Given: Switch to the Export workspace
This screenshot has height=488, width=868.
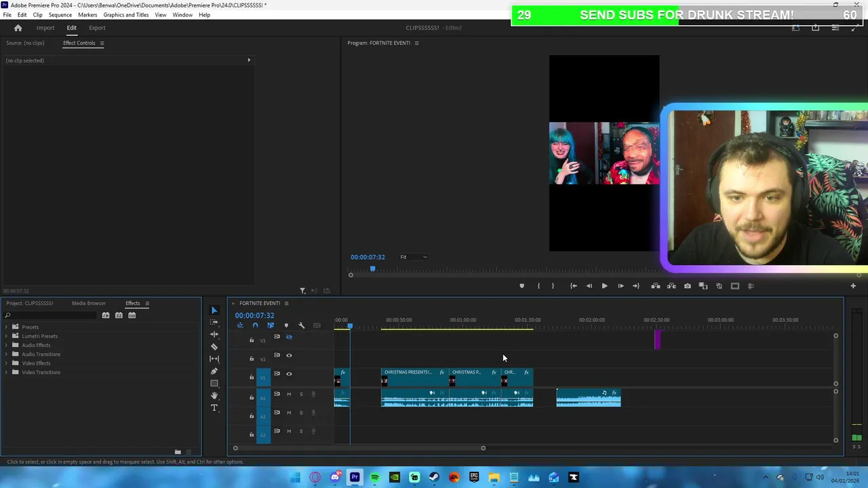Looking at the screenshot, I should tap(97, 28).
